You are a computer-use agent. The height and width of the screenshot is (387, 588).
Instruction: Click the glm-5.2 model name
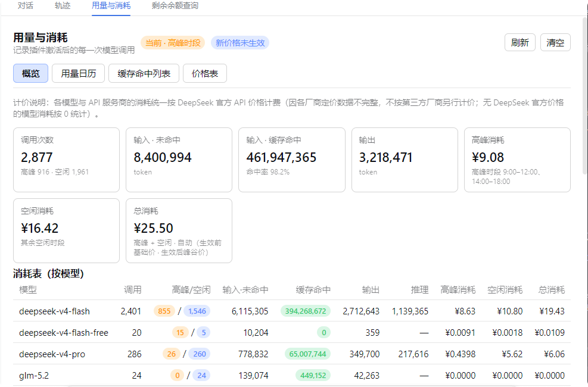click(34, 375)
